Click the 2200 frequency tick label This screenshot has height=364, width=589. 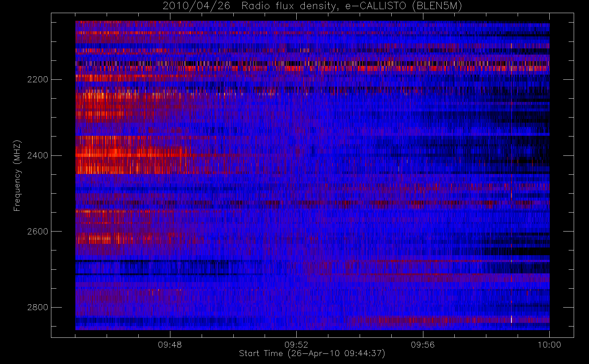(37, 80)
